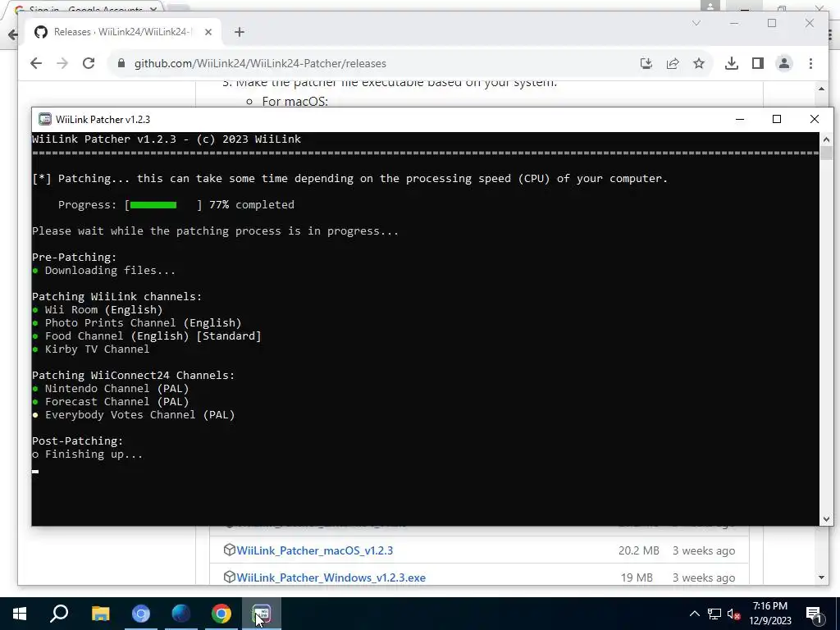Minimize the WiiLink Patcher window
Image resolution: width=840 pixels, height=630 pixels.
(740, 119)
